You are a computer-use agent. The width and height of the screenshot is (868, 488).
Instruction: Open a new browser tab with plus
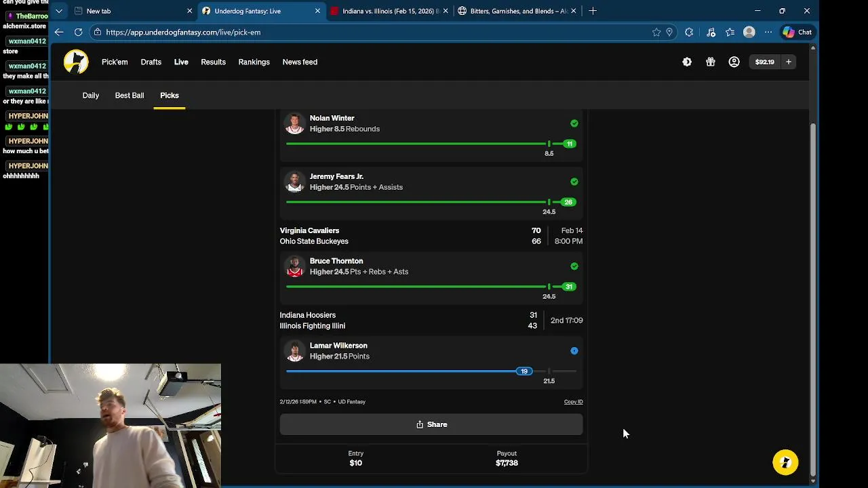point(593,11)
